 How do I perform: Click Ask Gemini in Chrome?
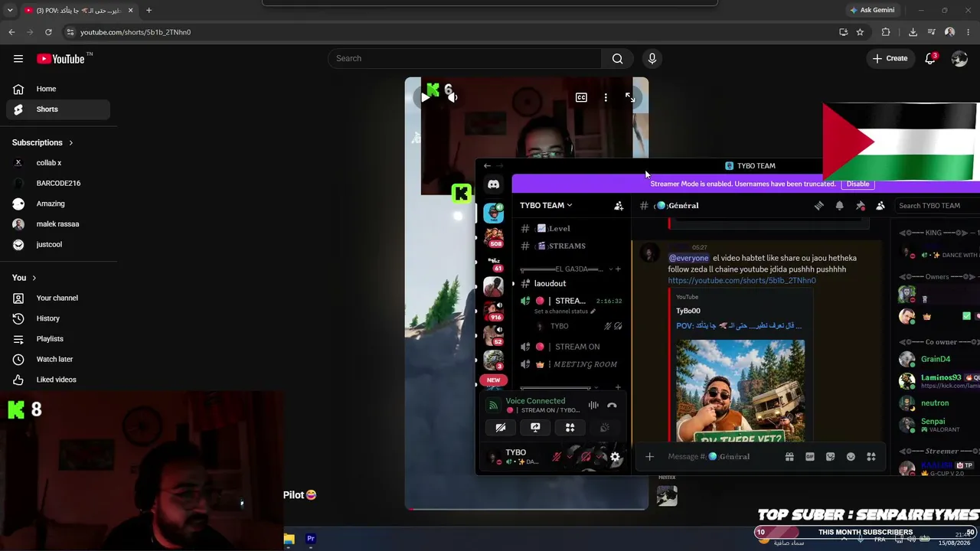(x=871, y=10)
